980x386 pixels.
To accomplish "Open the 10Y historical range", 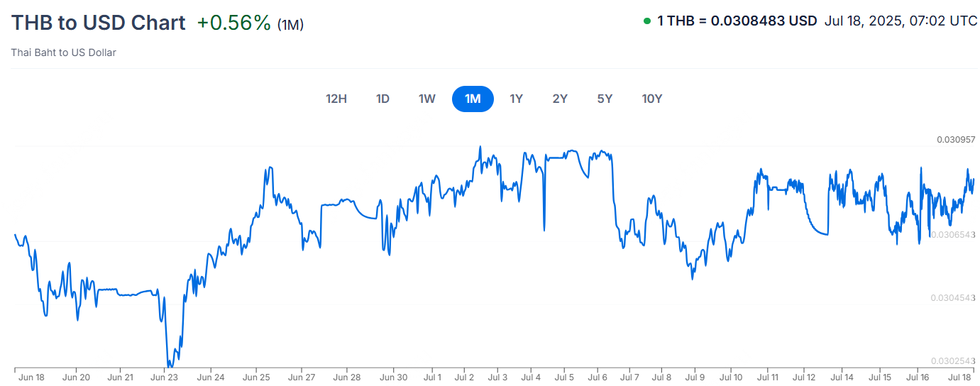I will click(x=651, y=99).
